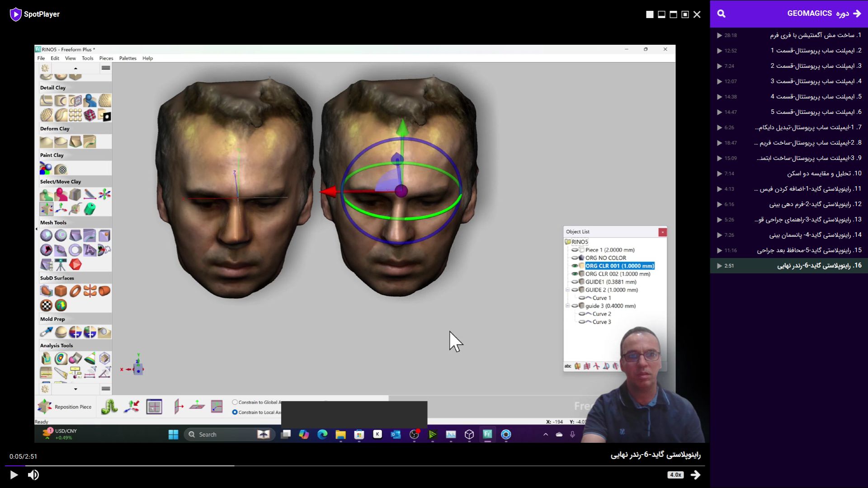The image size is (868, 488).
Task: Play the SpotPlayer video
Action: (x=14, y=475)
